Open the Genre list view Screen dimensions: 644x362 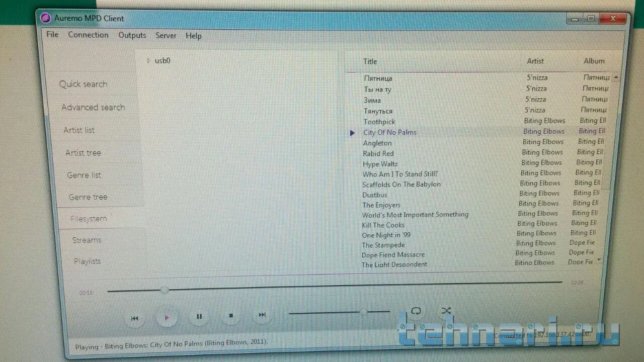[x=84, y=175]
